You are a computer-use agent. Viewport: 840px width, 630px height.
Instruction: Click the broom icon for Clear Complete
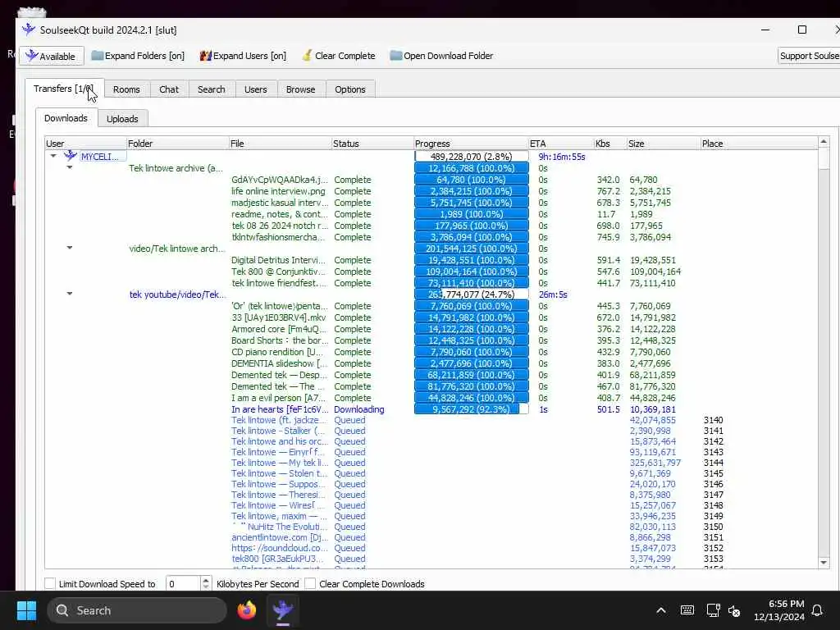tap(307, 55)
